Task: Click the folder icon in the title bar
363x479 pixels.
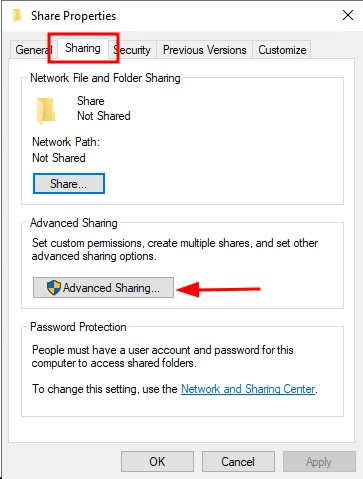Action: pos(17,16)
